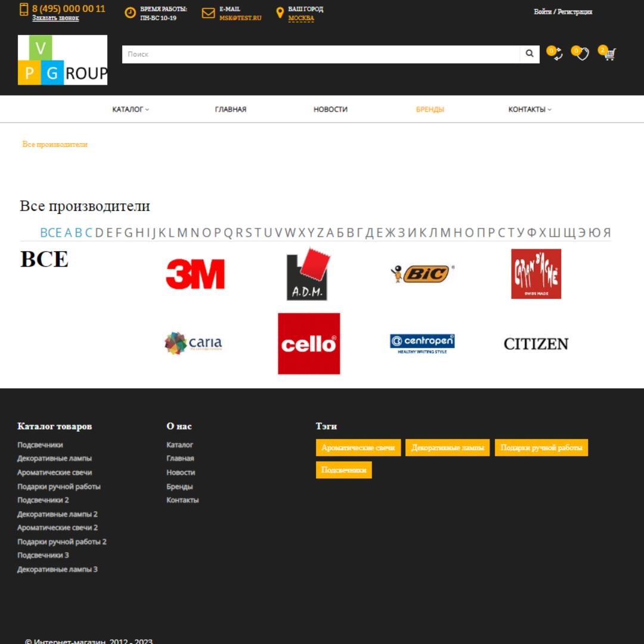The image size is (644, 644).
Task: Click the search magnifier icon
Action: (530, 54)
